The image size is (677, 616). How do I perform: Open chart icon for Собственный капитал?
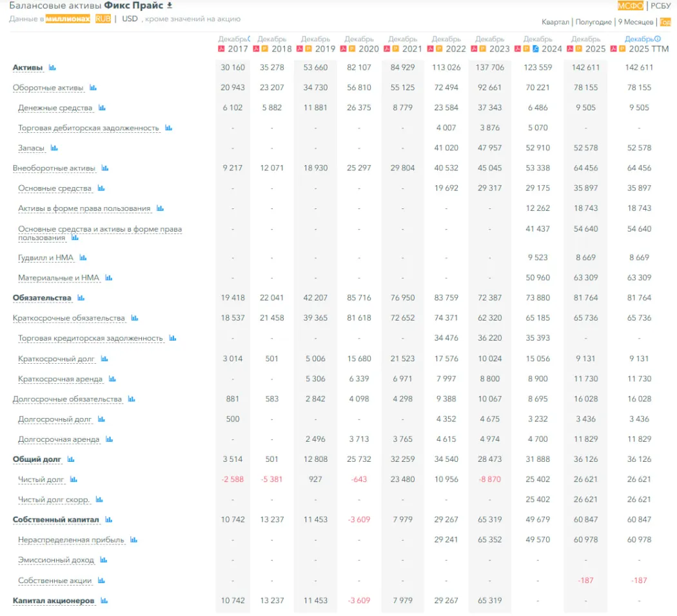[x=108, y=520]
